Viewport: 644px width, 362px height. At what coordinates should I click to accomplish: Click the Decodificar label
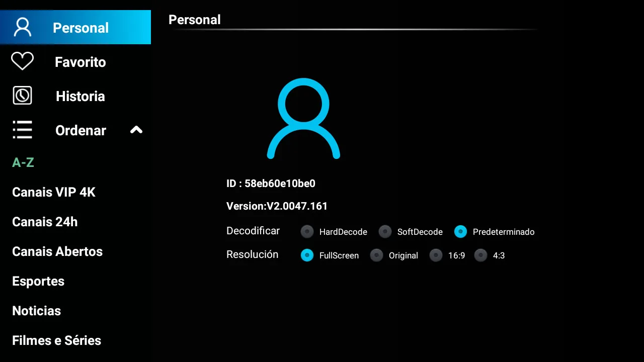click(253, 231)
